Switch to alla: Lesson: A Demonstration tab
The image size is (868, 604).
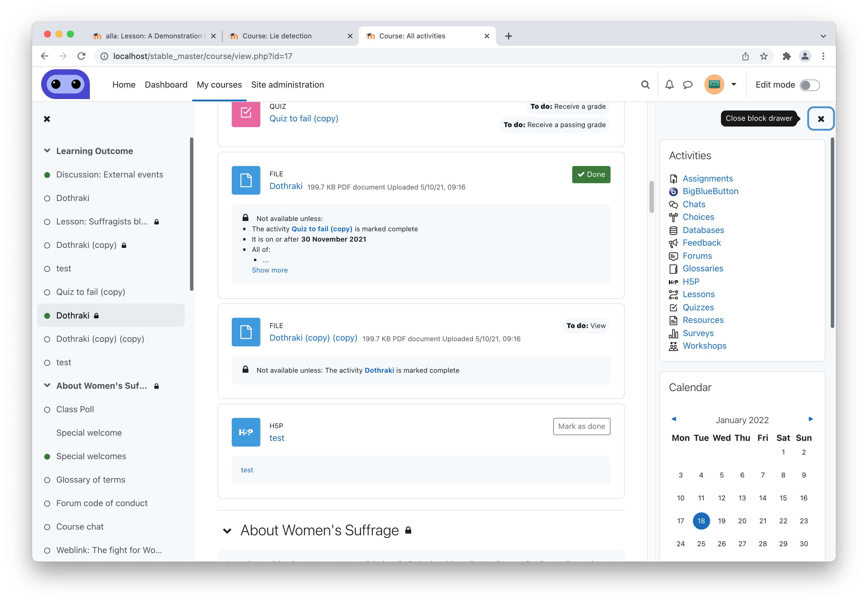click(154, 36)
